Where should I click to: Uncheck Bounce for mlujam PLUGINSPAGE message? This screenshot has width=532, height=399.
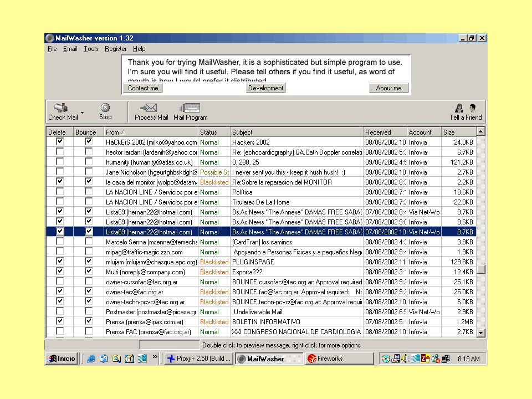click(x=89, y=261)
